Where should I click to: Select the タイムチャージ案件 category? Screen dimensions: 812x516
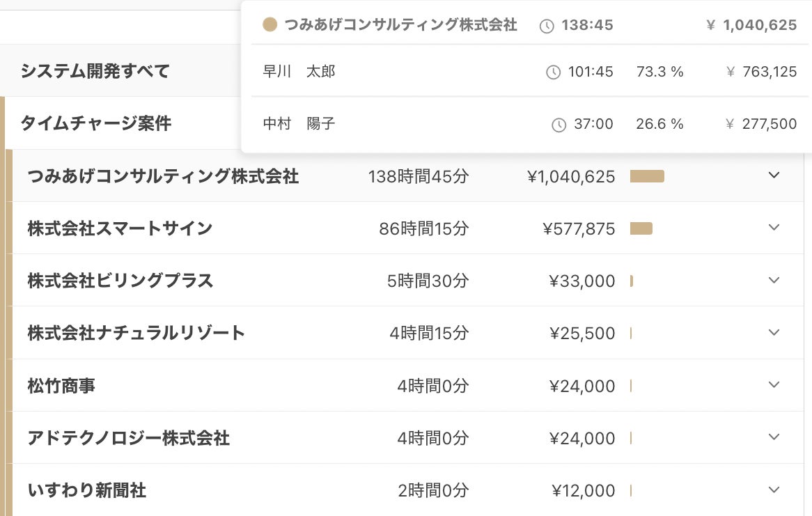(x=95, y=124)
